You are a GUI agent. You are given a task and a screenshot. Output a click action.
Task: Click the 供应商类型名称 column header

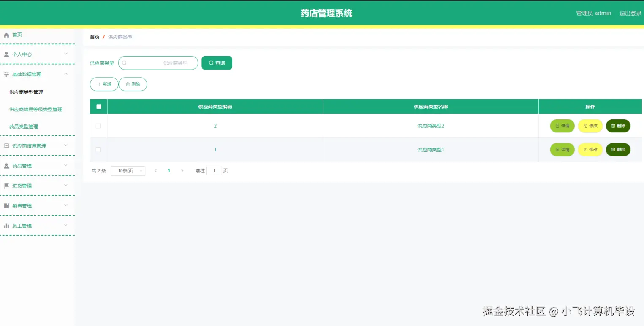431,107
